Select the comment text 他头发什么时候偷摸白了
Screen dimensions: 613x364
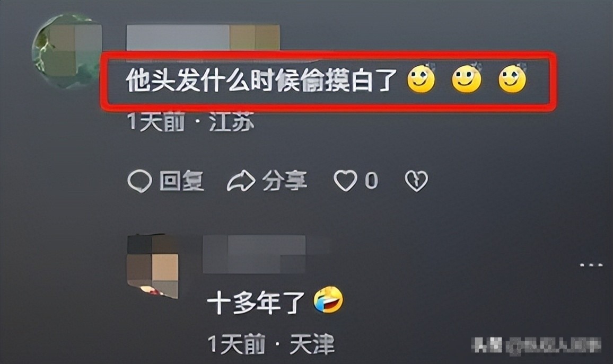tap(261, 81)
